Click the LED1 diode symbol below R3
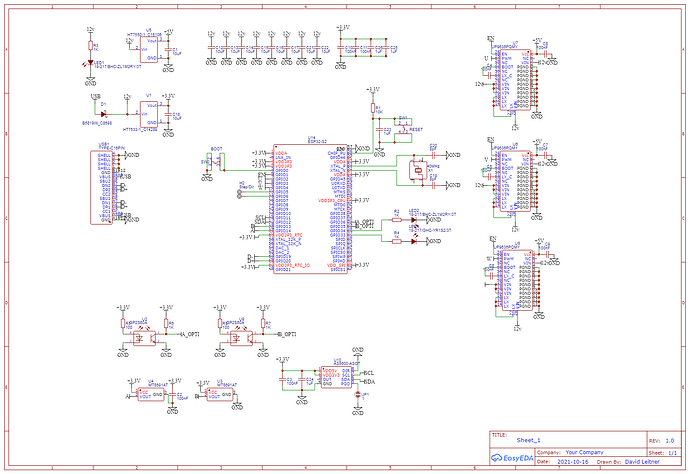The height and width of the screenshot is (474, 690). 90,63
